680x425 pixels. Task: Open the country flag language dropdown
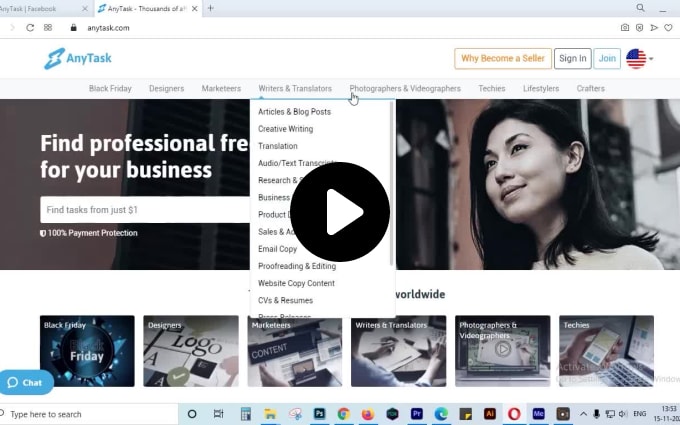(x=640, y=59)
